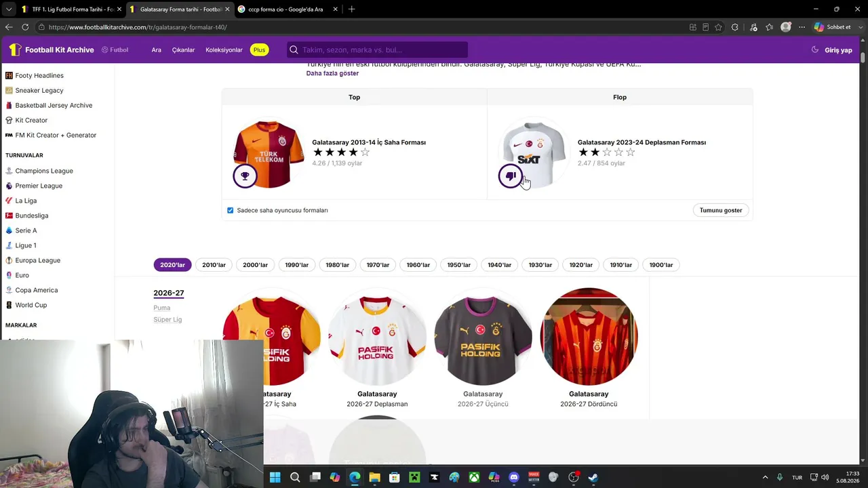
Task: Open Sneaker Legacy from the sidebar icon
Action: pyautogui.click(x=9, y=90)
